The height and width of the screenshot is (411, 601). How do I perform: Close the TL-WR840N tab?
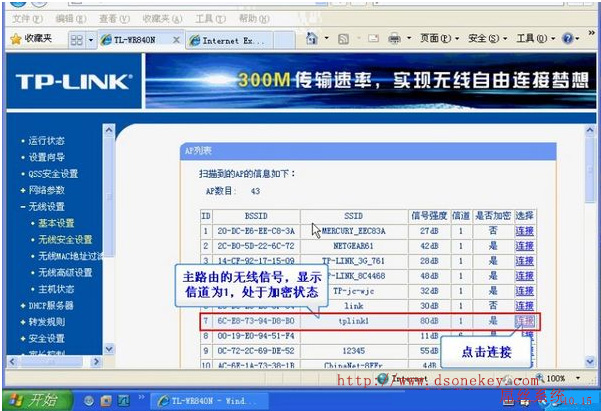(x=176, y=40)
